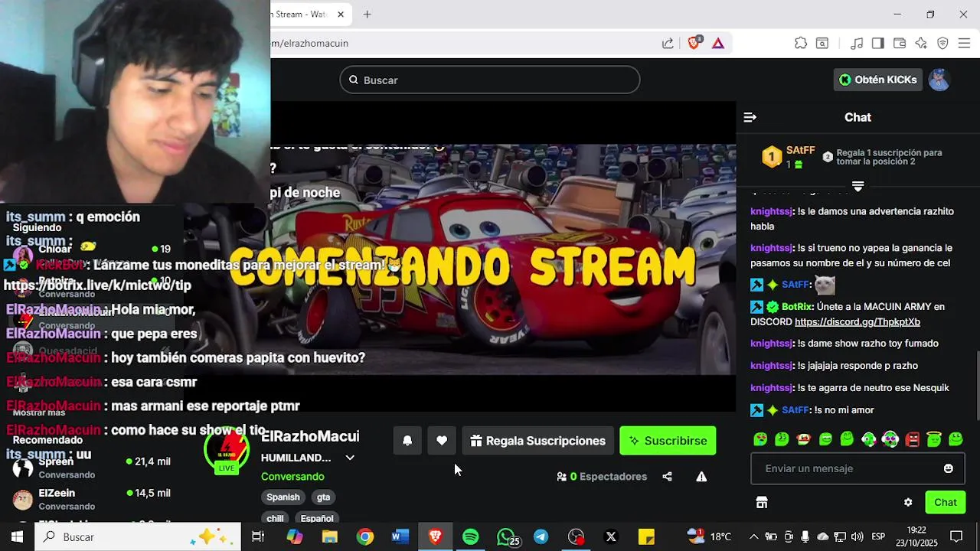Open the browser hamburger menu

click(964, 43)
